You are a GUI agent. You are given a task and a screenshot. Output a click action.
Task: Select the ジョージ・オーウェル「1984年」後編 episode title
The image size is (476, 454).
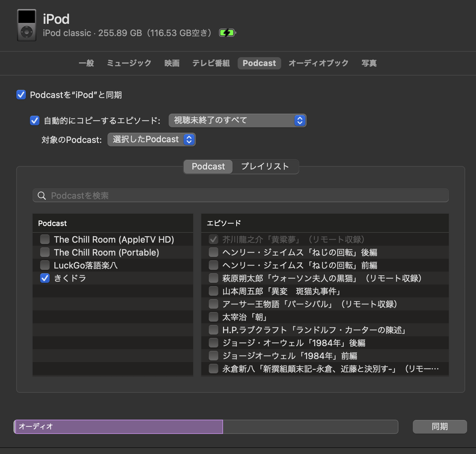[294, 343]
